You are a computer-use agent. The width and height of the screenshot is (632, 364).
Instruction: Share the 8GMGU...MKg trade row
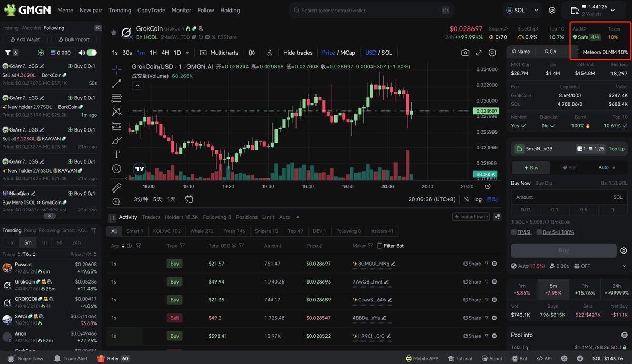[x=472, y=264]
